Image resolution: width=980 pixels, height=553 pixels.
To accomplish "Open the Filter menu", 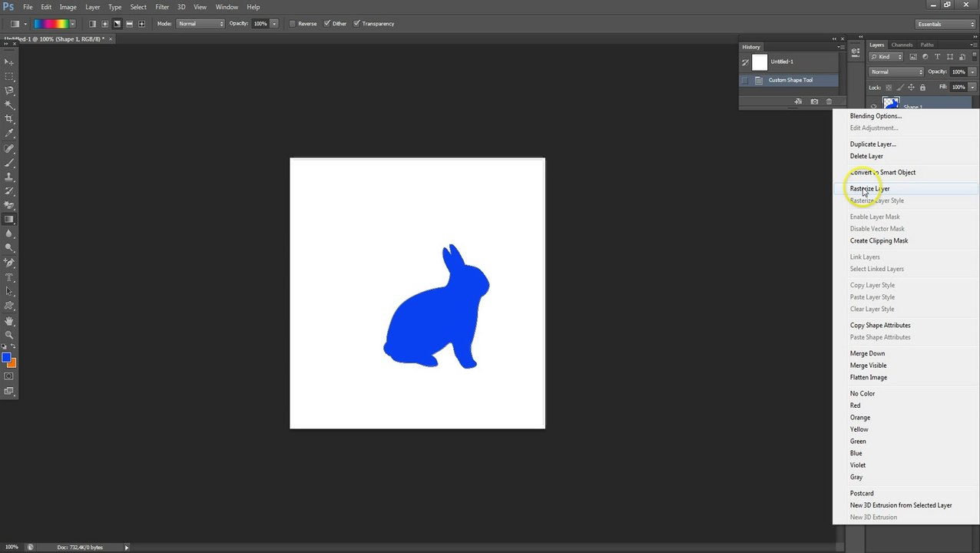I will pos(162,7).
